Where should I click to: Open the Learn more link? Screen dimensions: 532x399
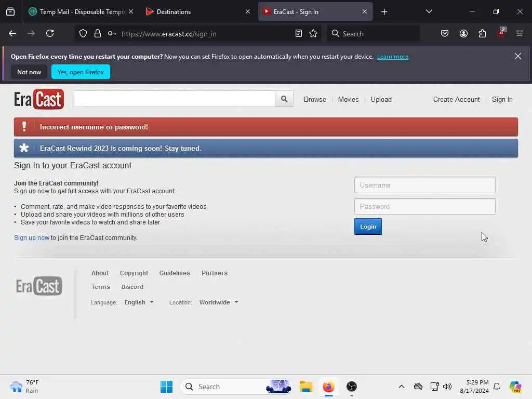(393, 57)
